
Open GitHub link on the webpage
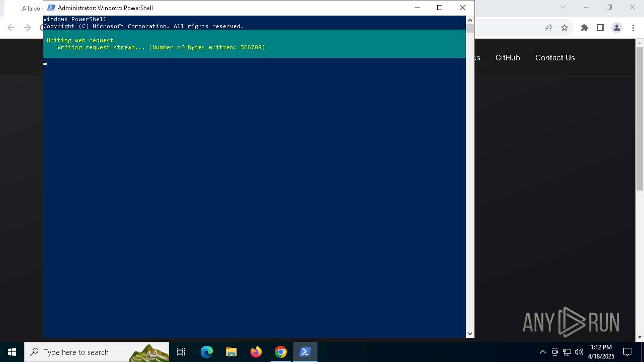coord(508,58)
